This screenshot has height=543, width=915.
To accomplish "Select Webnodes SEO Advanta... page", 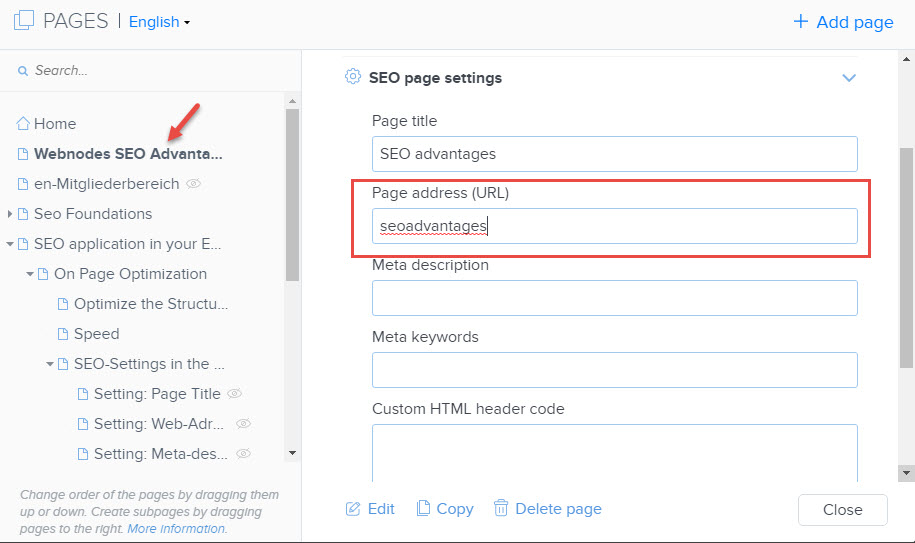I will pyautogui.click(x=127, y=154).
